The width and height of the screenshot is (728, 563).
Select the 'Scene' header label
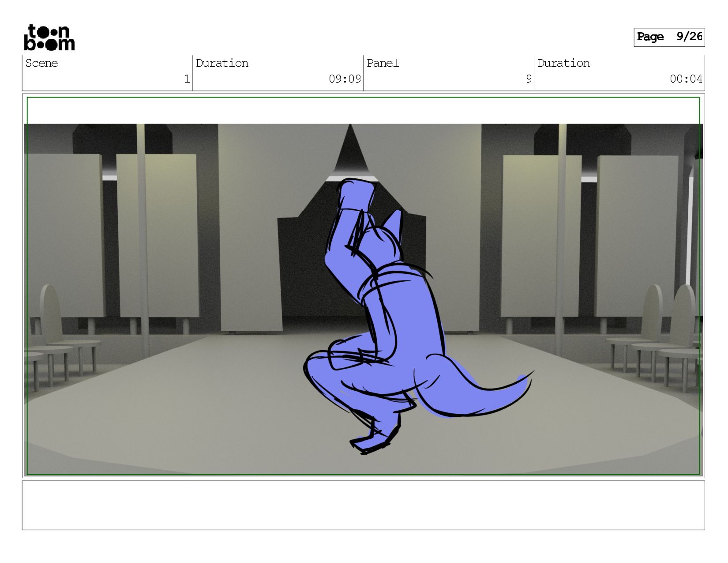(41, 63)
